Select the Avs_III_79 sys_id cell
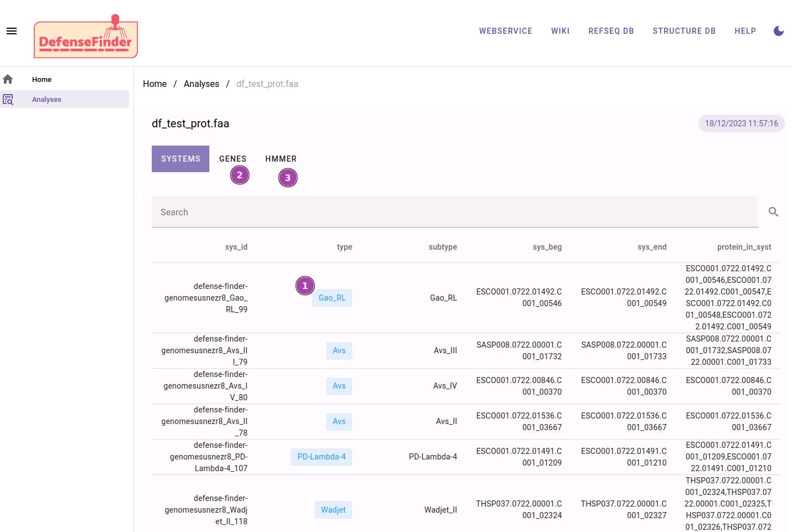 (204, 350)
